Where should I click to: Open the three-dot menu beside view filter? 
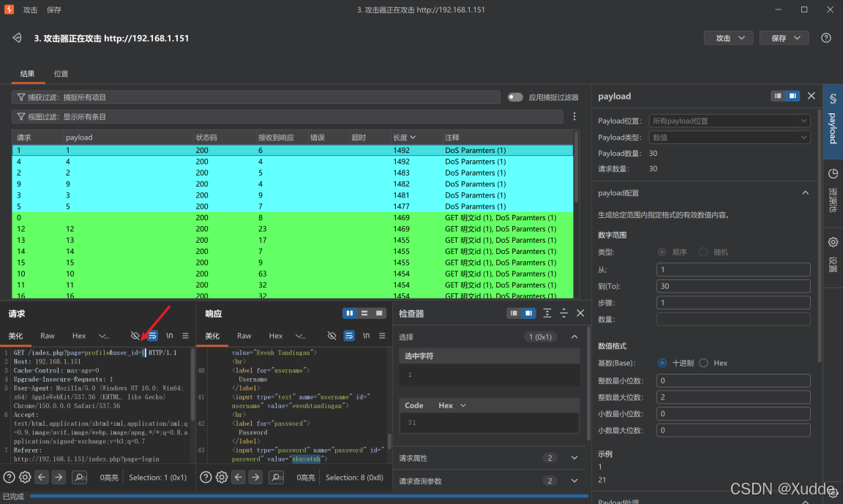click(574, 116)
